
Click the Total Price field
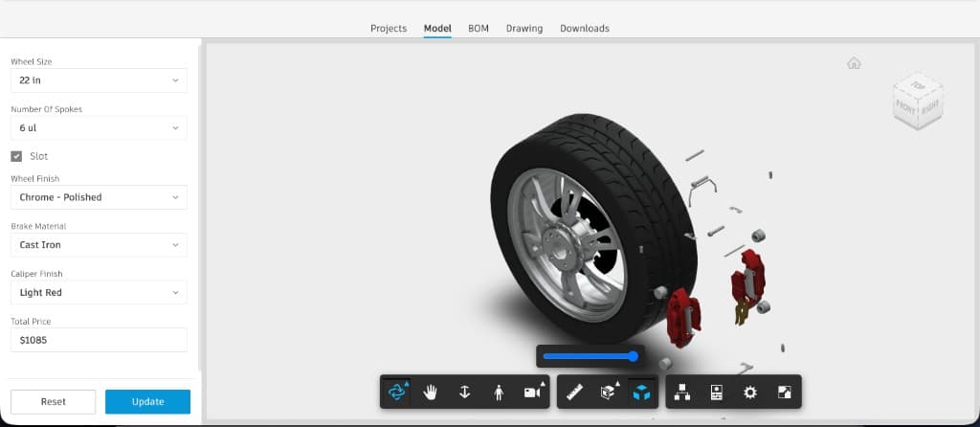pos(99,340)
